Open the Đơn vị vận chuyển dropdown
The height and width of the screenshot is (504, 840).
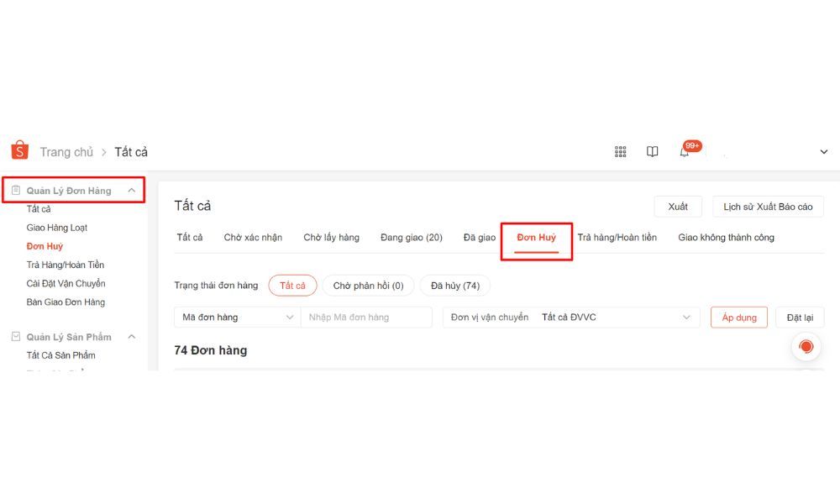point(571,317)
